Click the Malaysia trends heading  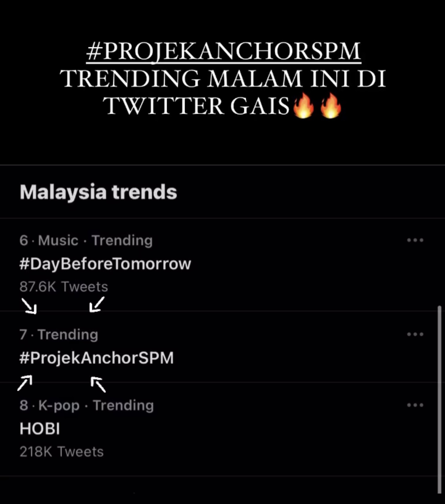[x=98, y=192]
